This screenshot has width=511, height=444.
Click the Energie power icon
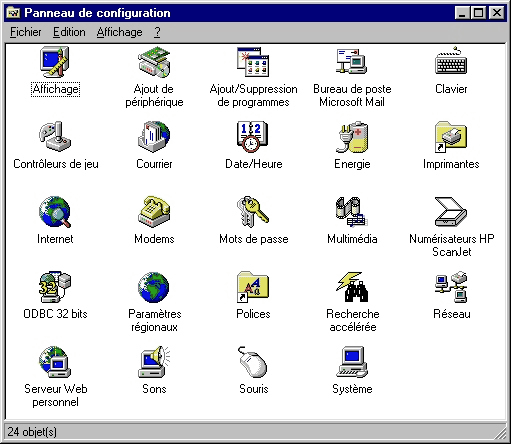click(352, 137)
